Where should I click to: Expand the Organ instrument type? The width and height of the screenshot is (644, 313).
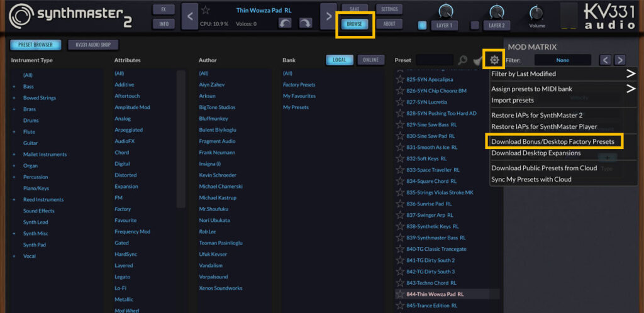coord(14,166)
